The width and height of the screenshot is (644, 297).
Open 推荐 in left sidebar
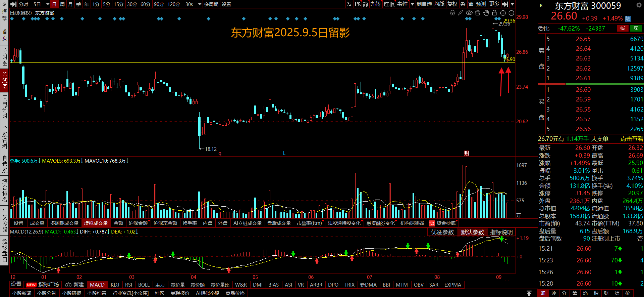[4, 15]
